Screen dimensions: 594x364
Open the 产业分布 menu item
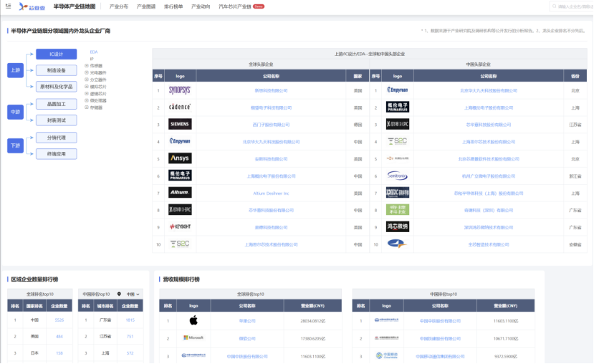(118, 6)
